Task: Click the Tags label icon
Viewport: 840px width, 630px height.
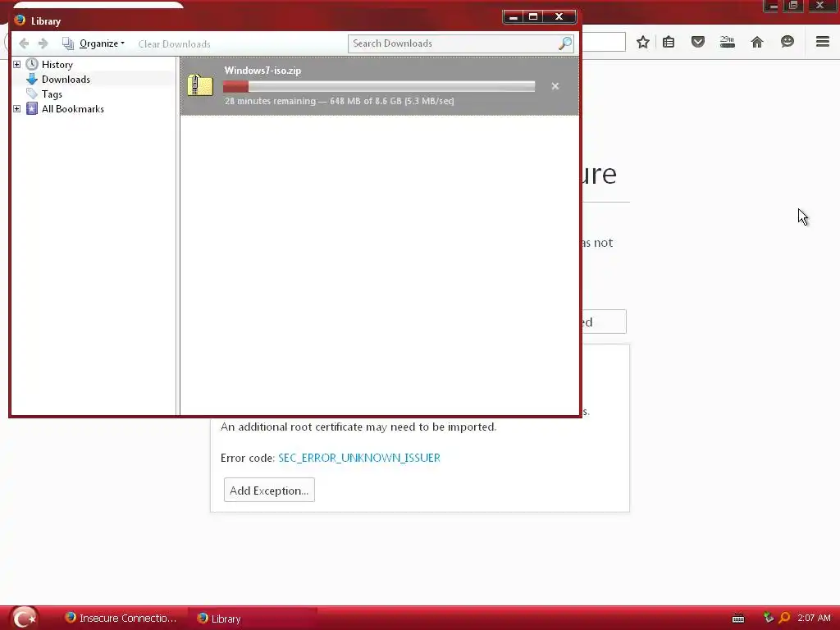Action: click(x=32, y=94)
